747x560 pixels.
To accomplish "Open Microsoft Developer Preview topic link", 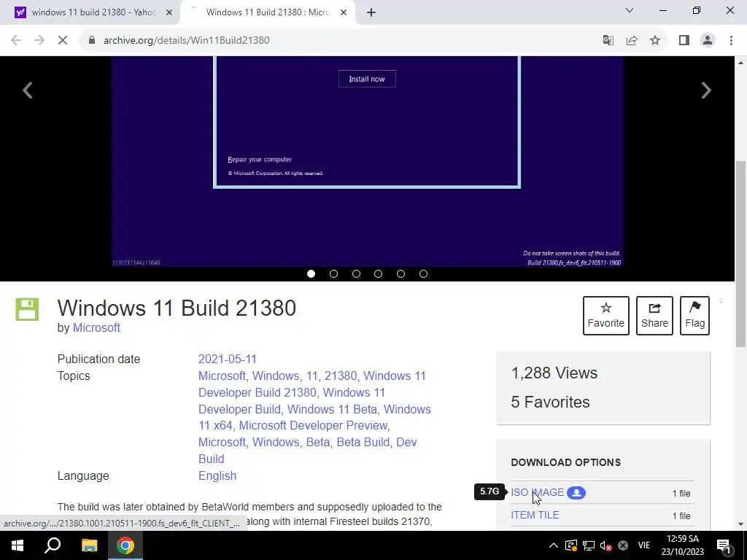I will point(314,425).
